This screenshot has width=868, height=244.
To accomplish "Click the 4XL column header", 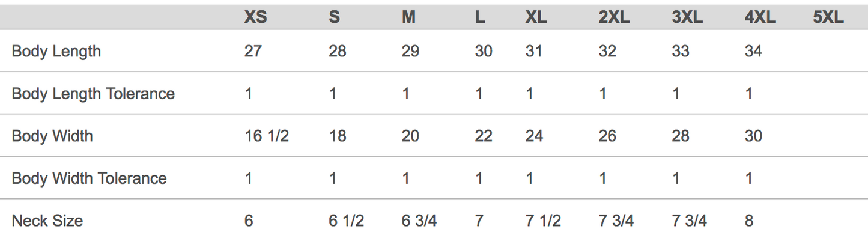I will [x=760, y=17].
